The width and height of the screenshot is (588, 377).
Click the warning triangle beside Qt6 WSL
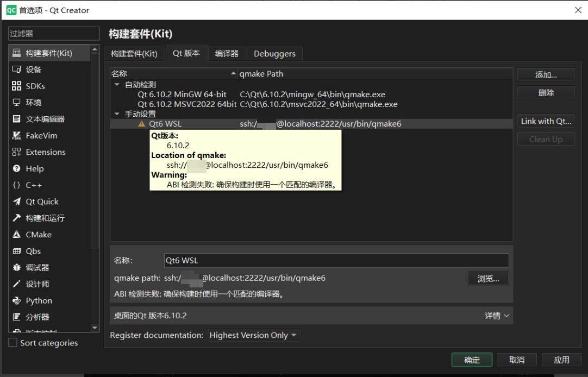pos(141,124)
